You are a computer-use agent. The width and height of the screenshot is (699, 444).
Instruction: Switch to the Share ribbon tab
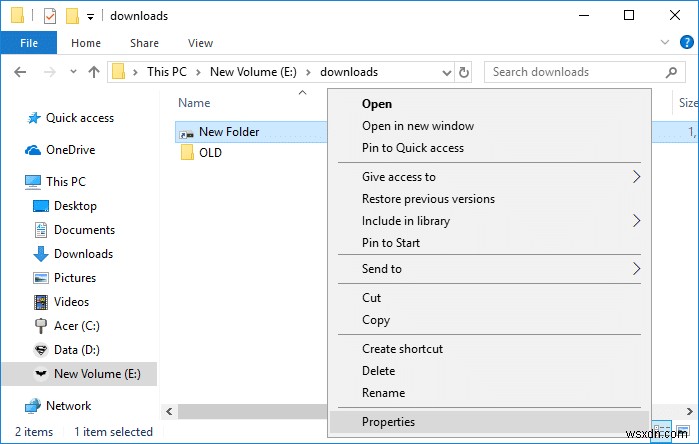pyautogui.click(x=144, y=43)
